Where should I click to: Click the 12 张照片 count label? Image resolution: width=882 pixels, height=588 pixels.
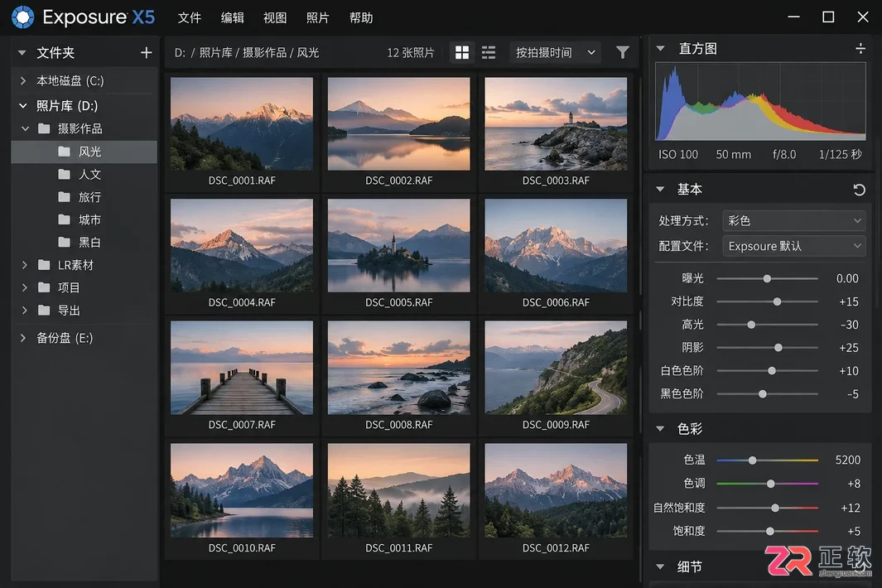pyautogui.click(x=411, y=52)
